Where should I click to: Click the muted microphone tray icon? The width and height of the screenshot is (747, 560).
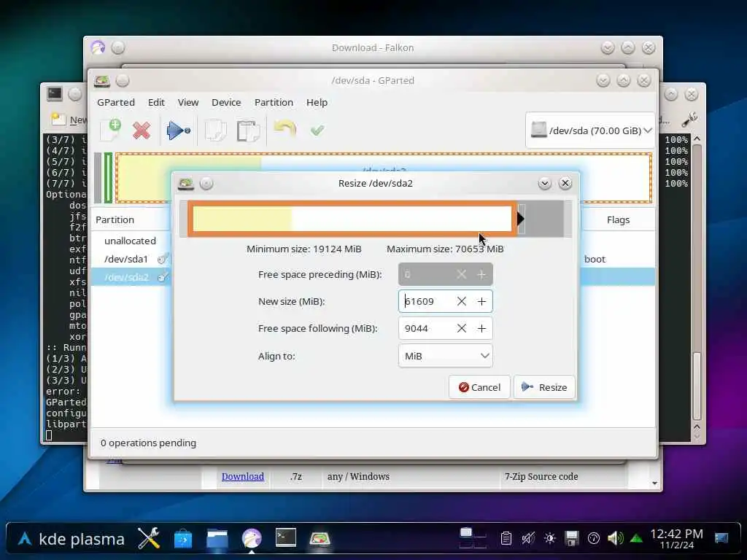tap(528, 539)
